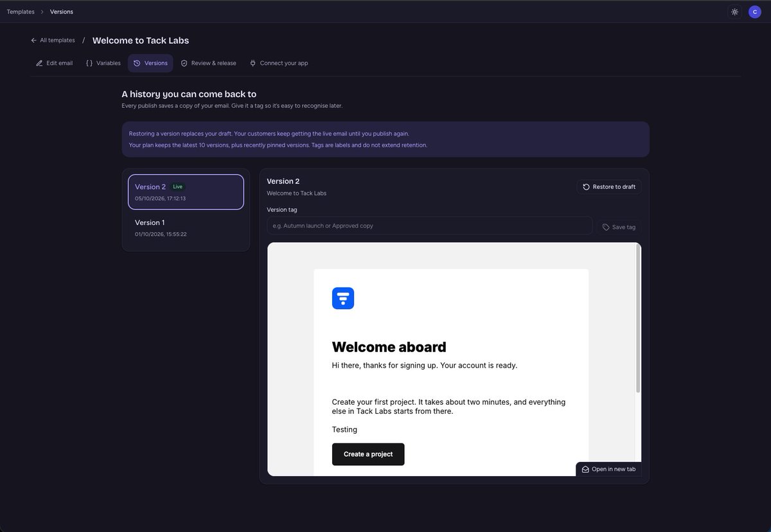Image resolution: width=771 pixels, height=532 pixels.
Task: Click the Create your first project paragraph
Action: (449, 407)
